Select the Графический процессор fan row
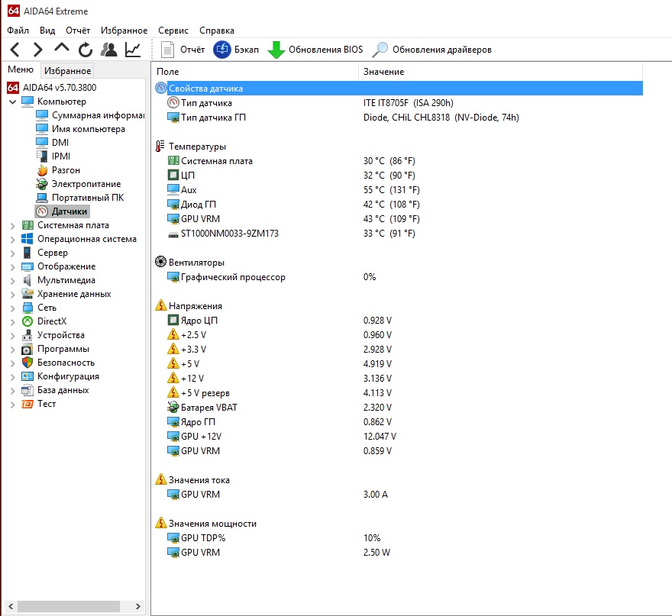The image size is (672, 616). click(x=399, y=277)
